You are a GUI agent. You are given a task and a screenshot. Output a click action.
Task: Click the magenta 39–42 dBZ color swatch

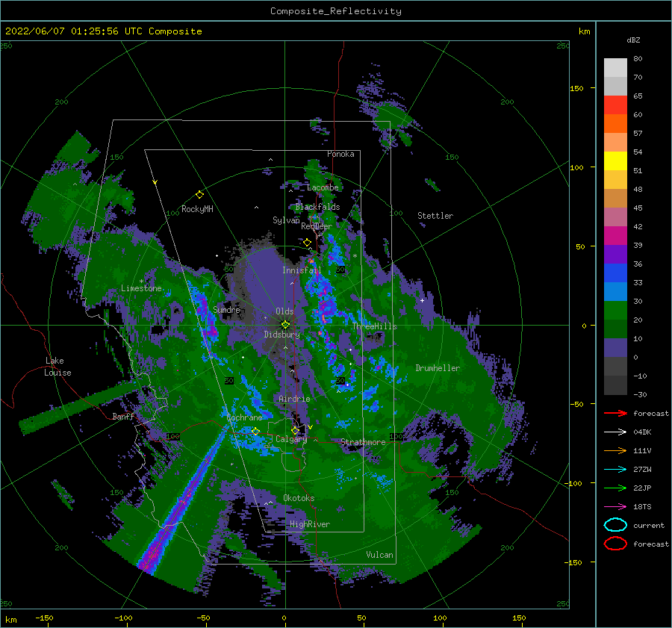pos(615,236)
